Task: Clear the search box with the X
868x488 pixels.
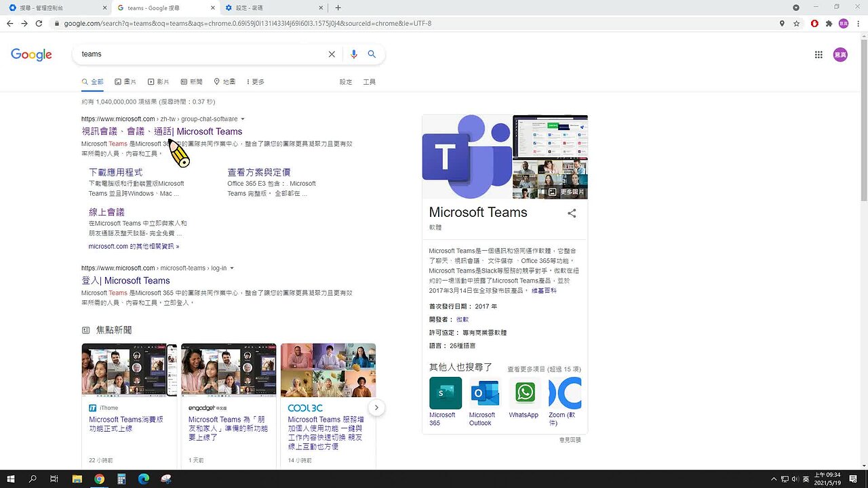Action: [332, 54]
